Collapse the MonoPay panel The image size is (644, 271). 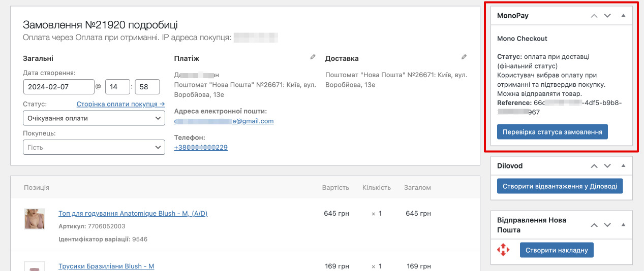[x=623, y=16]
